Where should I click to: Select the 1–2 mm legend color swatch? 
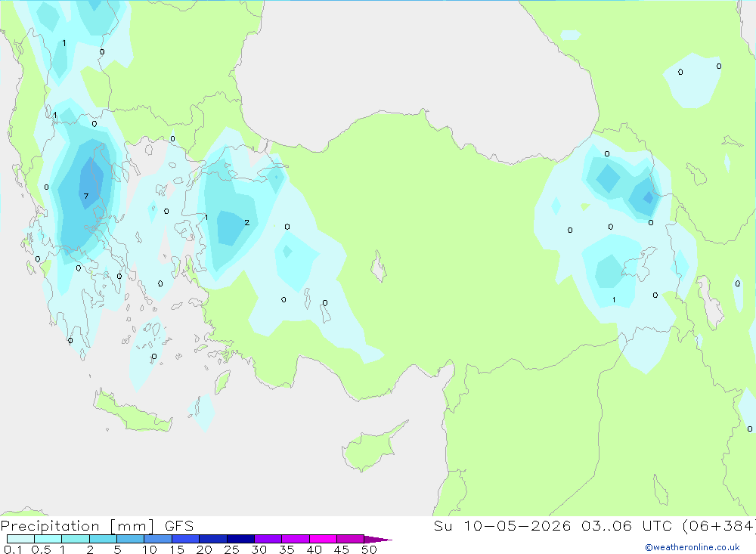[x=76, y=539]
